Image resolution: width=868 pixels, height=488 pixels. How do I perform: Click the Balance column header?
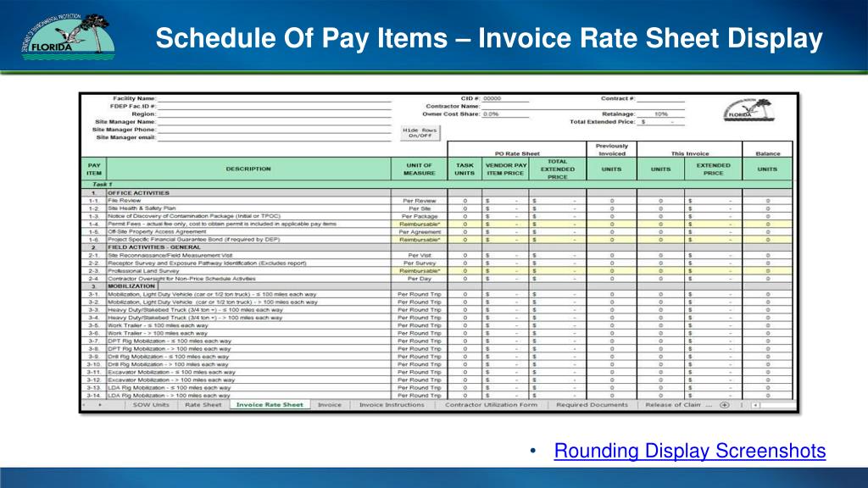[767, 154]
